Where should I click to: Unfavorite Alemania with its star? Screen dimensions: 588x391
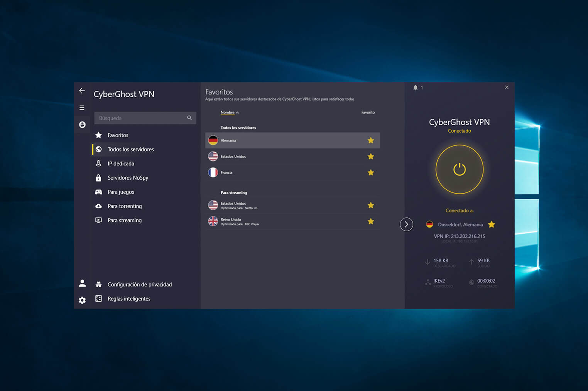pos(371,140)
